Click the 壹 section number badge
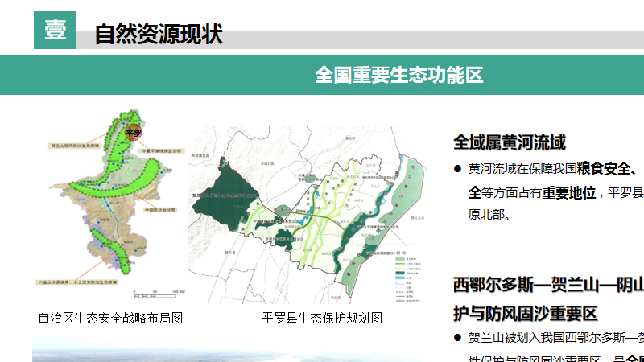Screen dimensions: 644x362 [x=55, y=31]
